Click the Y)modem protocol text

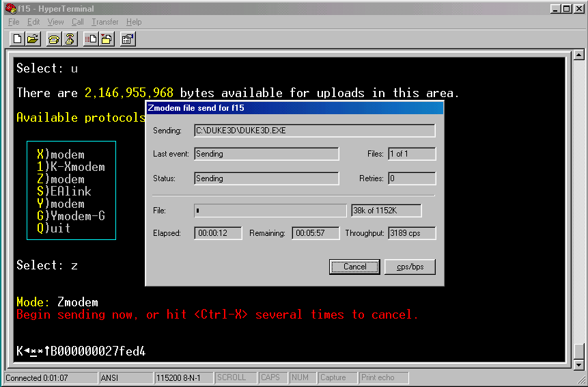(61, 204)
